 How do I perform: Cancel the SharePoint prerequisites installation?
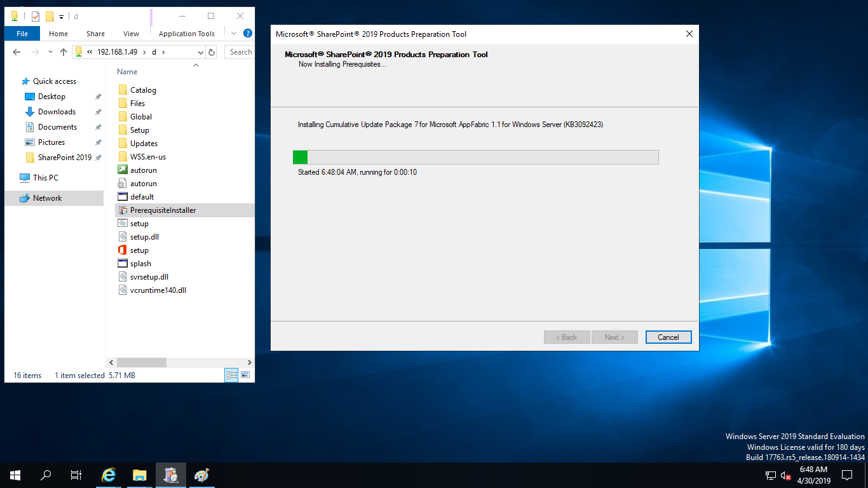click(668, 337)
